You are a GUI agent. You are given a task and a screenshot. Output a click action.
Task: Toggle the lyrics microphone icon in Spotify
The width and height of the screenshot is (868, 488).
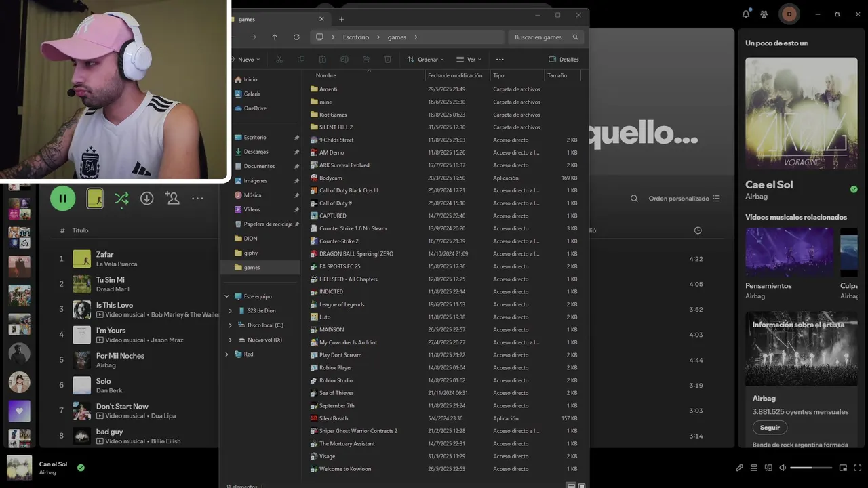(740, 468)
